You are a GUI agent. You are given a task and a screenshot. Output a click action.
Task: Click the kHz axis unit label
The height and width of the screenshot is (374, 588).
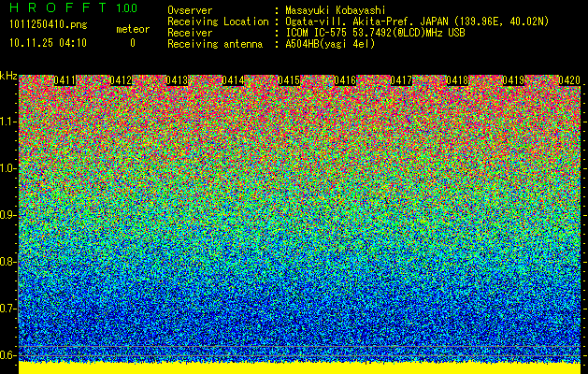[8, 76]
